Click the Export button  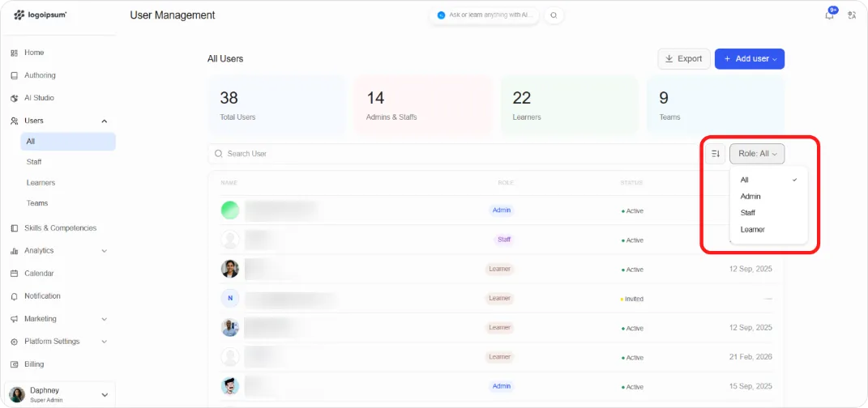pos(684,58)
